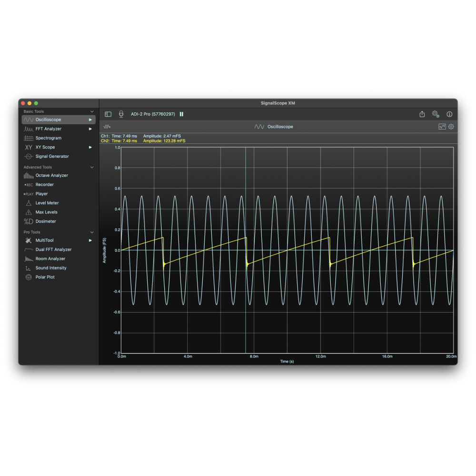
Task: Open the Signal Generator tool
Action: coord(52,157)
